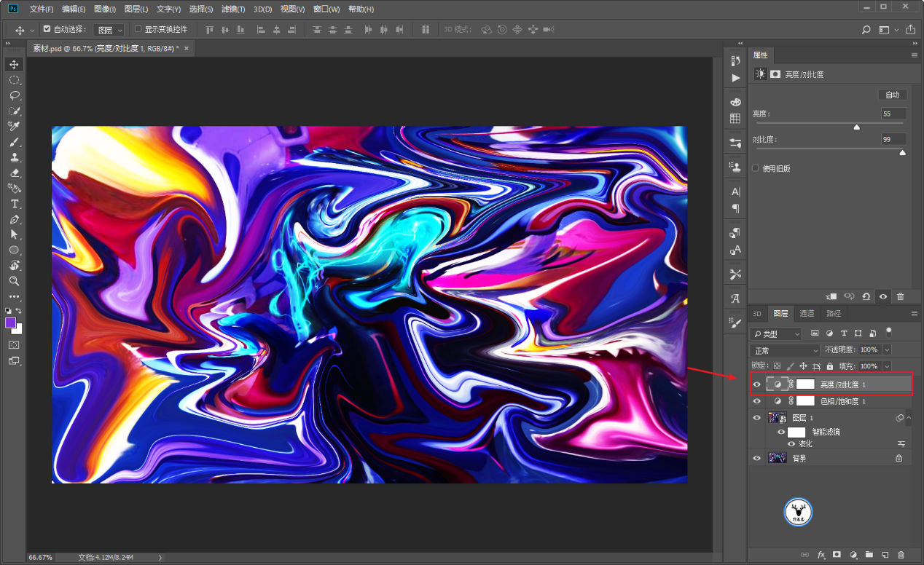
Task: Select the Zoom tool
Action: [x=14, y=281]
